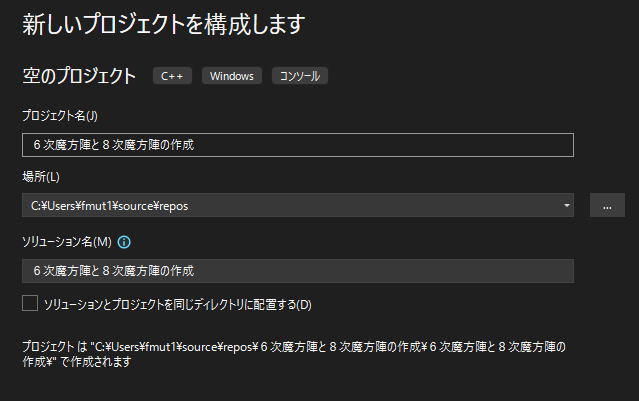
Task: Click the プロジェクト名(J) label
Action: point(59,116)
